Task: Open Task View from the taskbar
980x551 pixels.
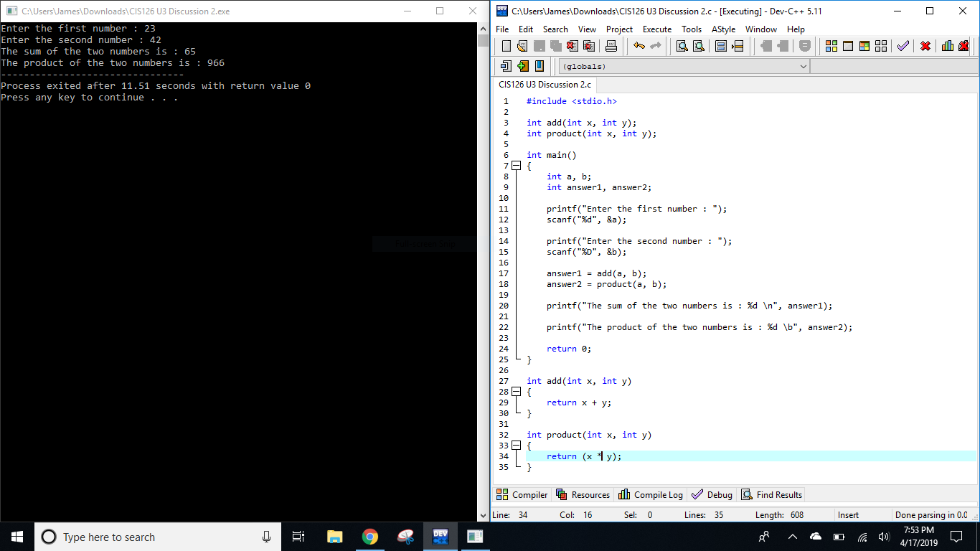Action: (x=298, y=537)
